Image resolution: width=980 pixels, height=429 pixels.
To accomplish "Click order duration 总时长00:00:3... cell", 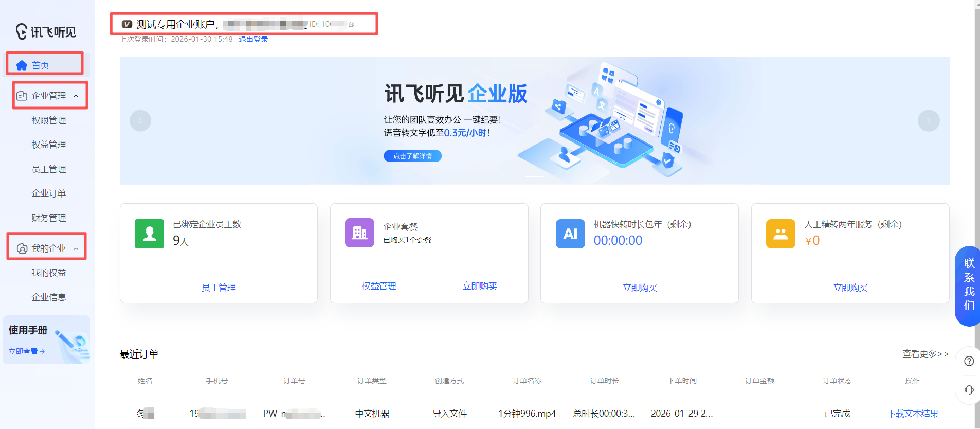I will point(604,414).
